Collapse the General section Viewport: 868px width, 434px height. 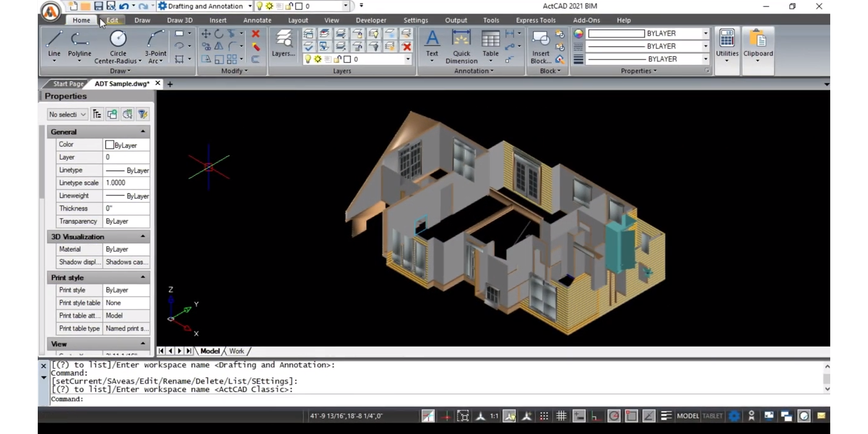click(x=143, y=132)
